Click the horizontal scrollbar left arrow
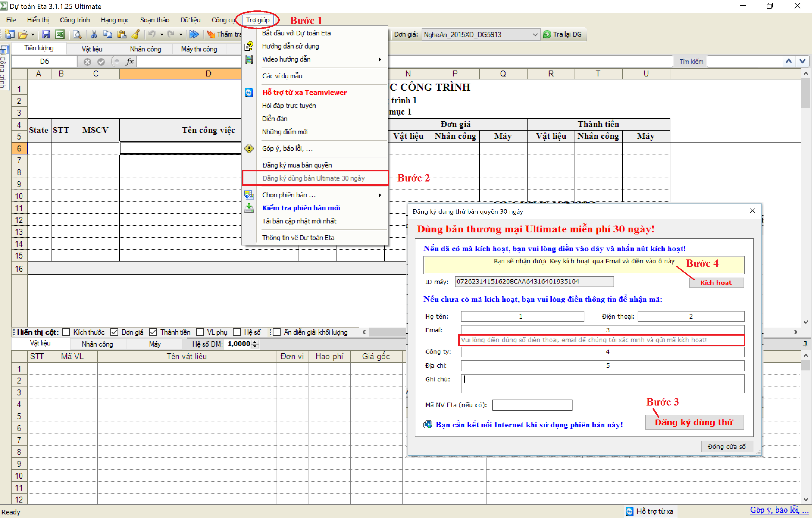The width and height of the screenshot is (812, 518). [x=364, y=332]
